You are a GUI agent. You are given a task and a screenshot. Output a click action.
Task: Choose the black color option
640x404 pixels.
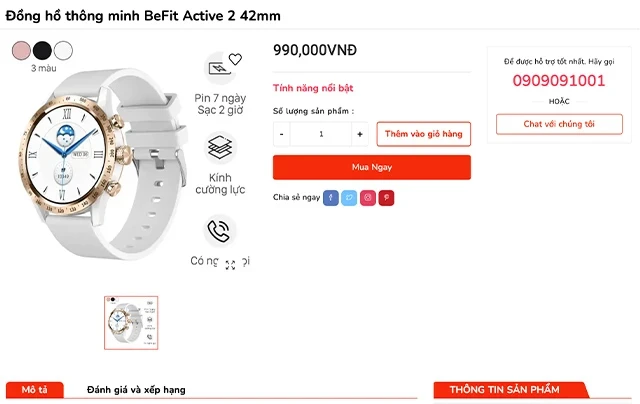(x=42, y=50)
